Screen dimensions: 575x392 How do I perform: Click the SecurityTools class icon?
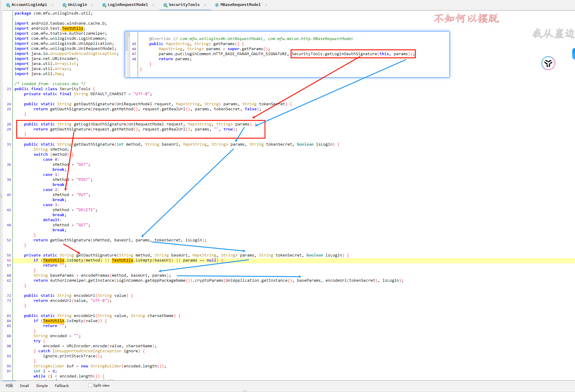click(165, 5)
